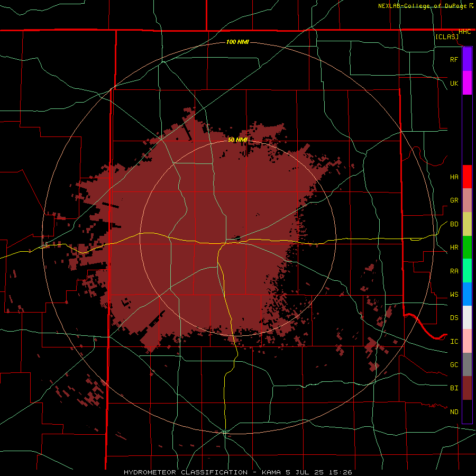
Task: Click the HR legend label
Action: 454,248
